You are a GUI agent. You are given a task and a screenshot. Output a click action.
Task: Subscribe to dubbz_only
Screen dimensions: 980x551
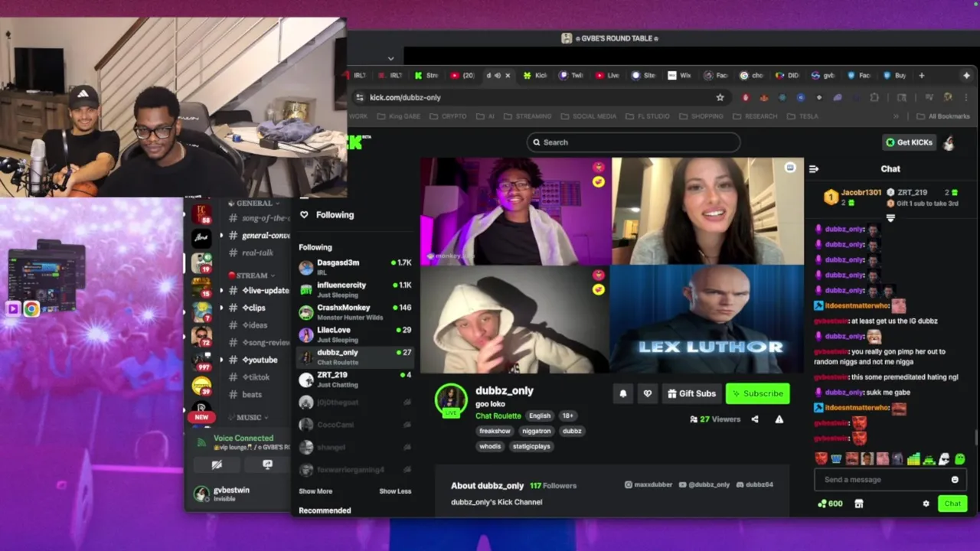tap(757, 393)
